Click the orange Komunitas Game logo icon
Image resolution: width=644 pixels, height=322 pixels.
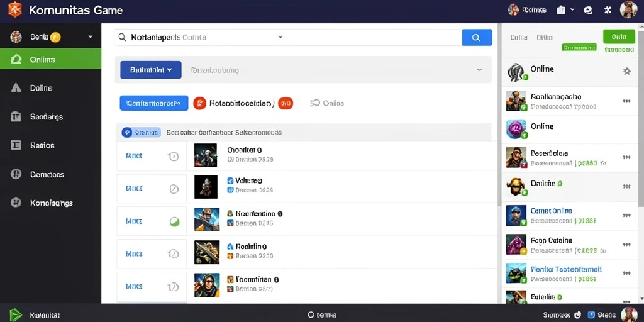tap(15, 9)
